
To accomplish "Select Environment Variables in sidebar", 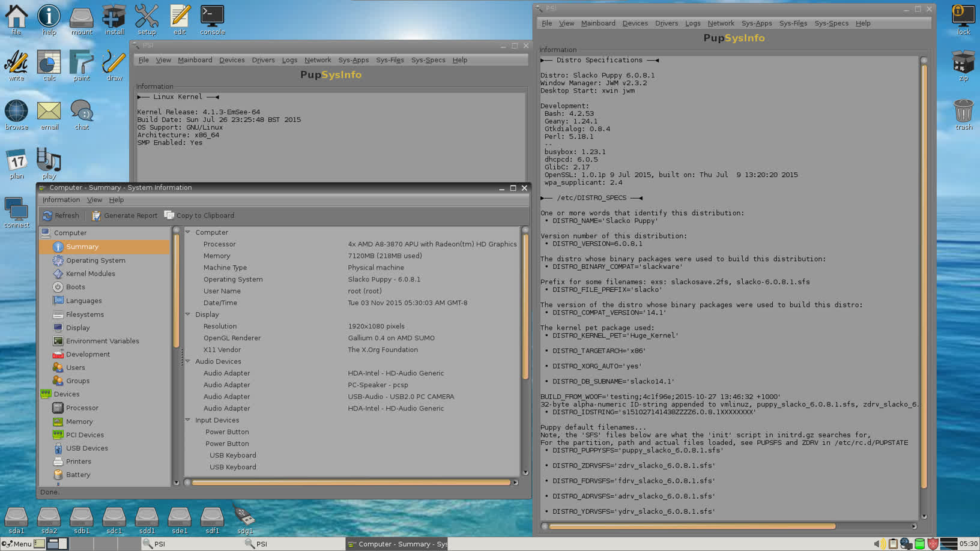I will coord(102,341).
